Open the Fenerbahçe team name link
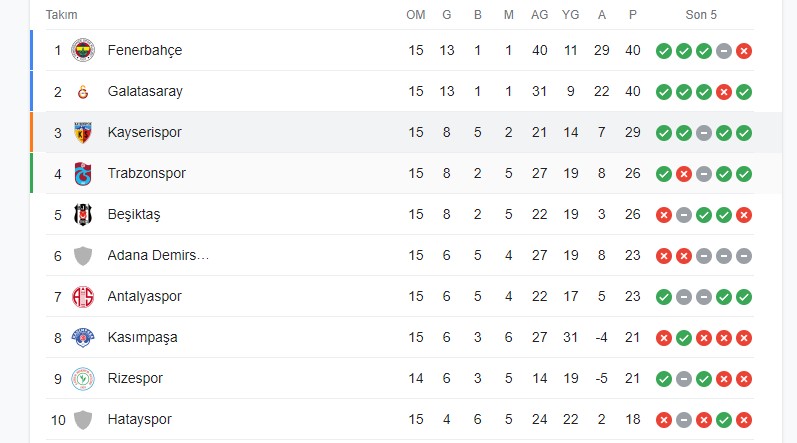 [x=145, y=50]
